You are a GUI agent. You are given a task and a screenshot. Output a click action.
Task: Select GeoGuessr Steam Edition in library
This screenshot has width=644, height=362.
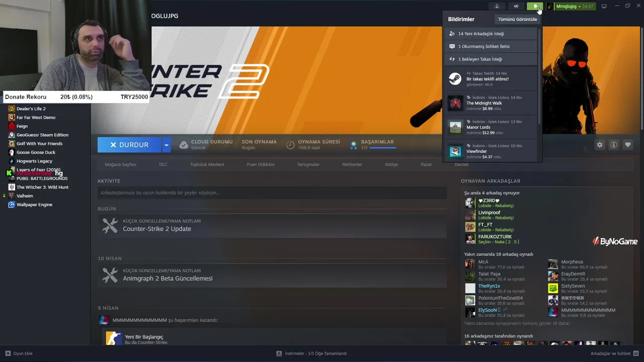click(x=42, y=135)
